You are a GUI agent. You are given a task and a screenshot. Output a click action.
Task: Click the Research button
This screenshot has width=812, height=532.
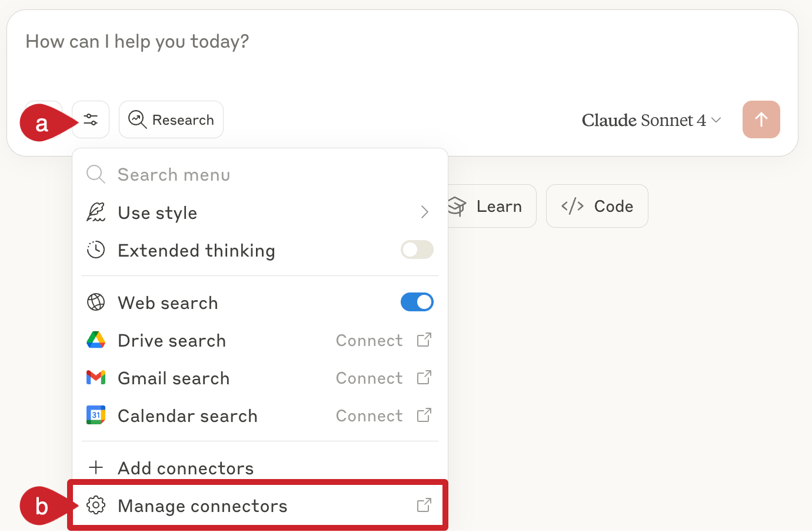171,119
